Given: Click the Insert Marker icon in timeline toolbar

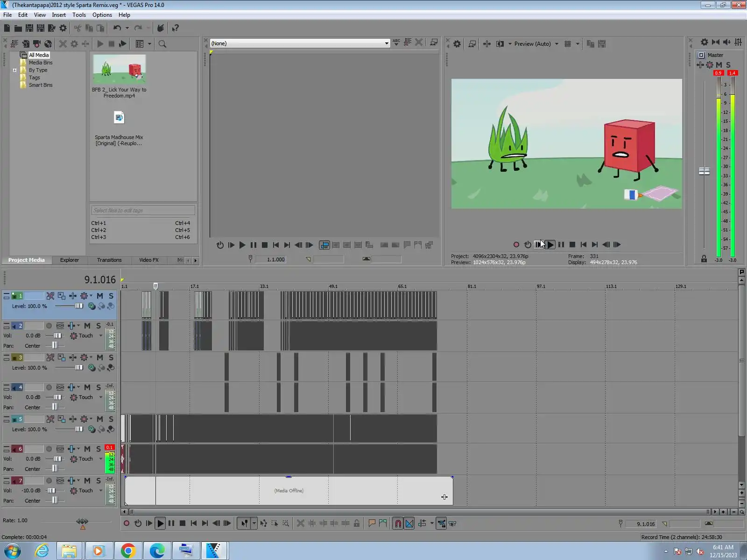Looking at the screenshot, I should pyautogui.click(x=372, y=524).
